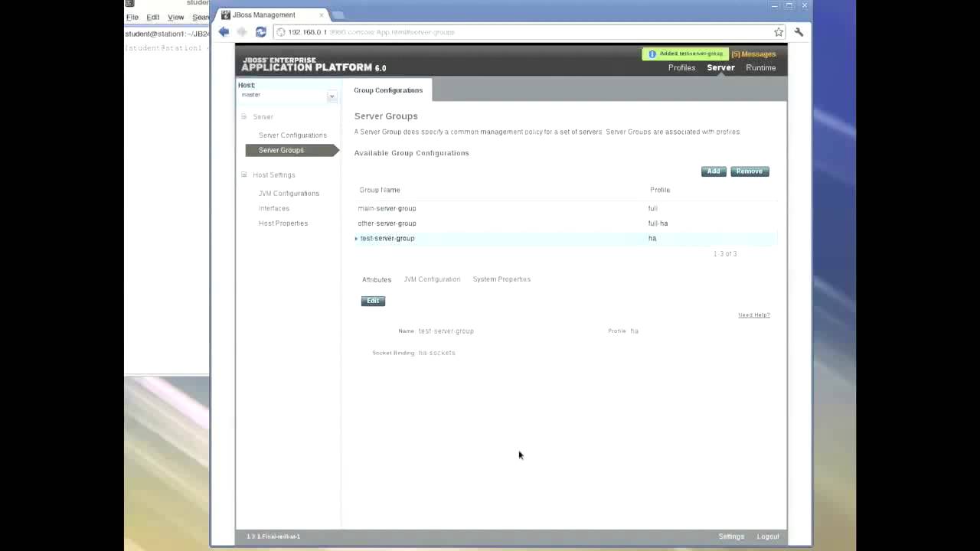Switch to the Runtime section

[x=761, y=68]
